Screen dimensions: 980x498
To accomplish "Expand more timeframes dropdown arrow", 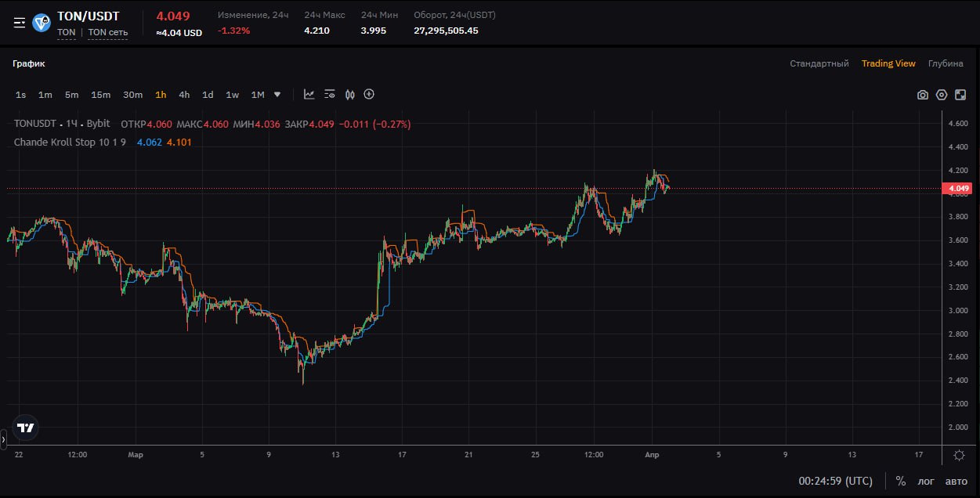I will 277,95.
